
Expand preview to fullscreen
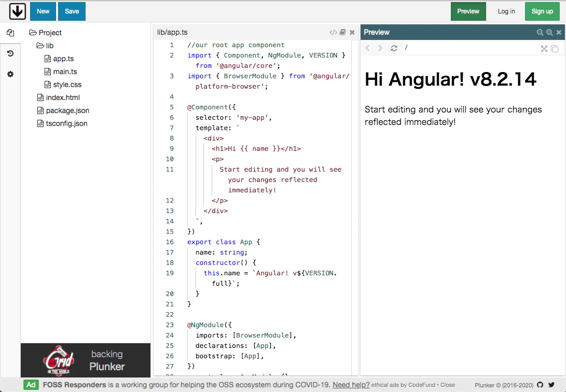coord(544,49)
